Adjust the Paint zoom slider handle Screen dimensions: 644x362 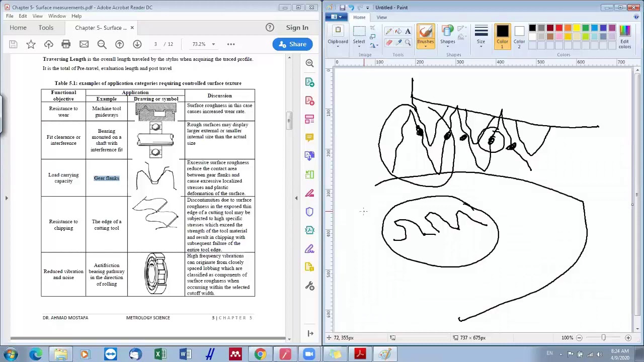pyautogui.click(x=603, y=338)
